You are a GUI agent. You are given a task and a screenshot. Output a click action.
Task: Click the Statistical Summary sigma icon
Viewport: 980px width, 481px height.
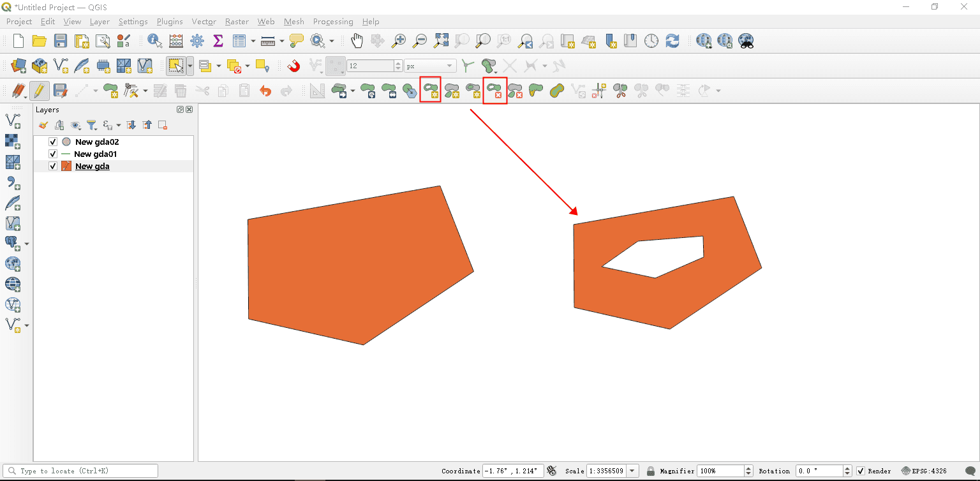coord(218,41)
